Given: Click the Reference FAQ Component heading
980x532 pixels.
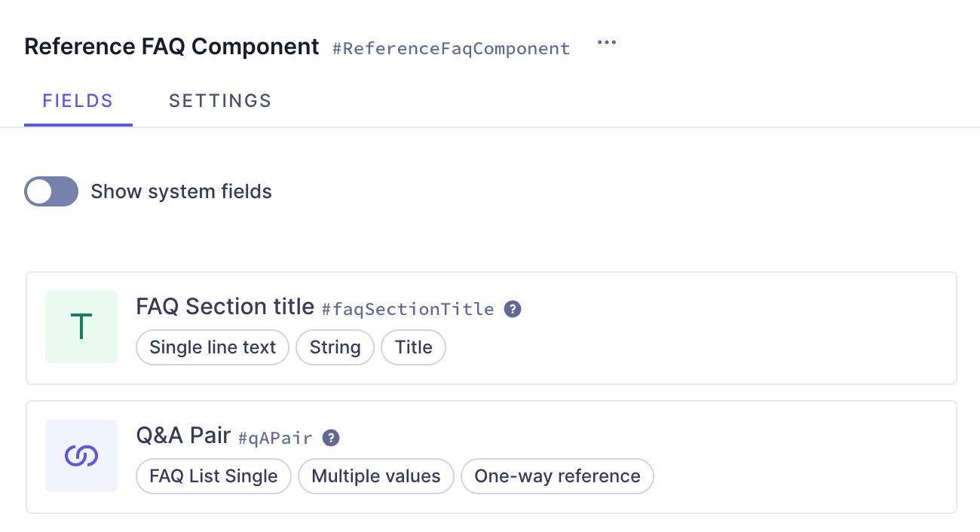Looking at the screenshot, I should click(170, 46).
